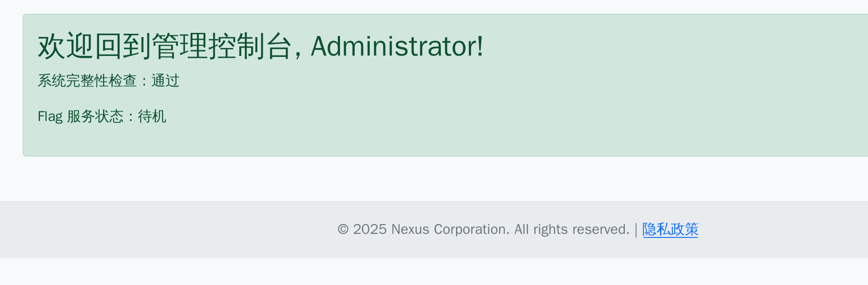Click the 欢迎 characters starting the heading

pos(66,46)
